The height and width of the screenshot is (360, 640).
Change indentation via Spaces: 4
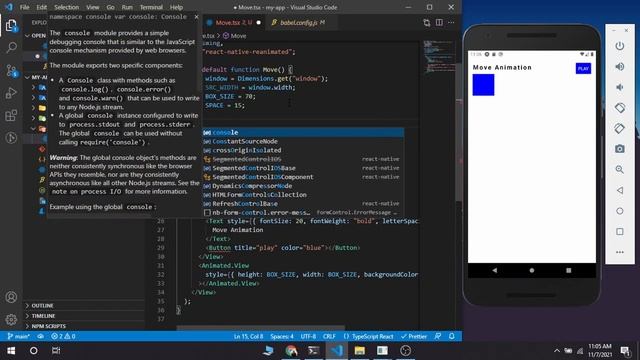click(282, 336)
